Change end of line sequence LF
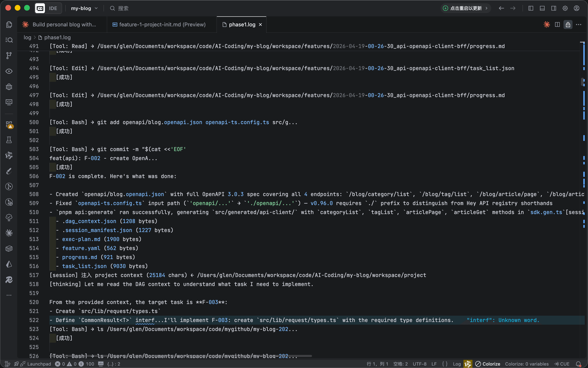 coord(434,364)
